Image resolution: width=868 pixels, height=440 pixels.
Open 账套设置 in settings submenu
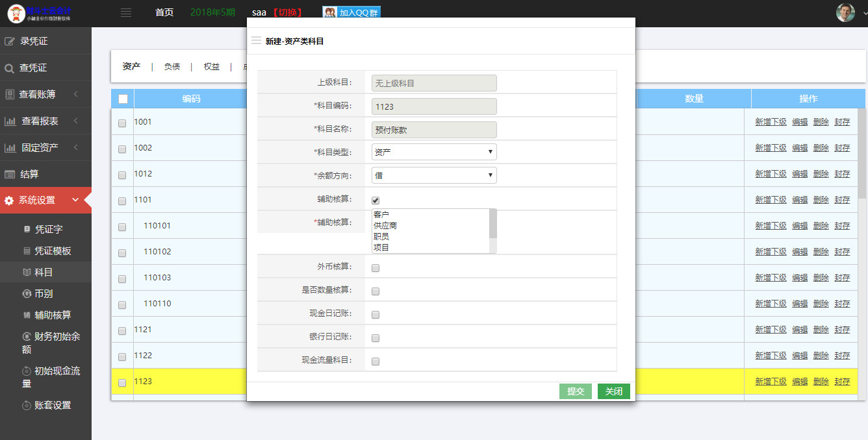coord(53,406)
